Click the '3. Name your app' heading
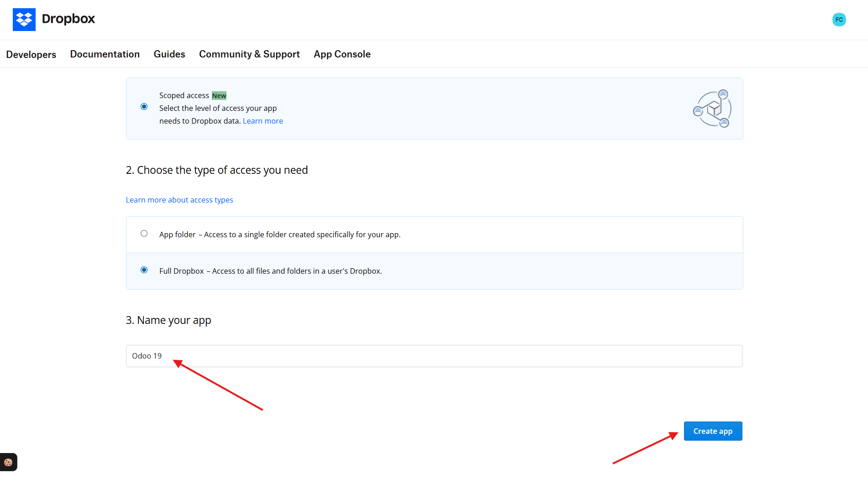The image size is (868, 484). click(x=168, y=320)
